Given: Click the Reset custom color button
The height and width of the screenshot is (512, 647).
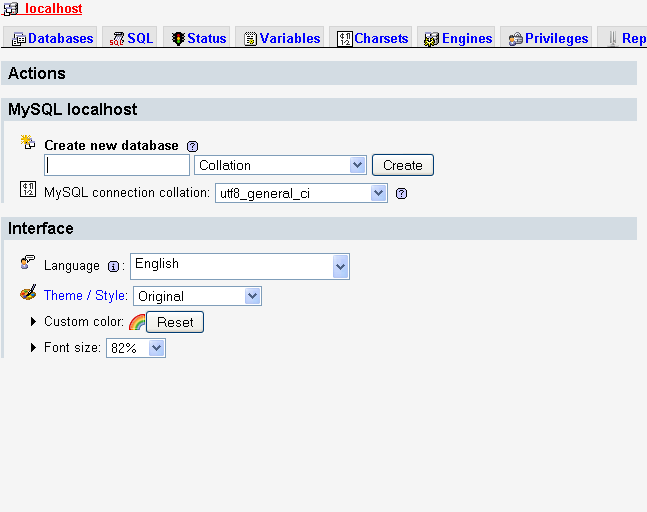Looking at the screenshot, I should (x=175, y=322).
